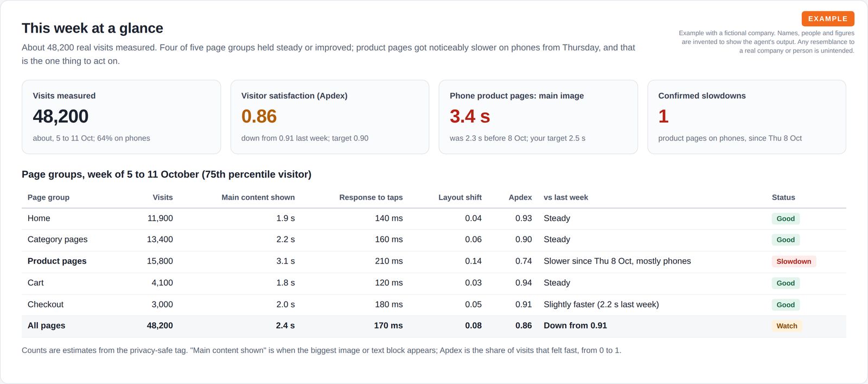Click the 180 ms response value
The width and height of the screenshot is (868, 384).
[389, 304]
